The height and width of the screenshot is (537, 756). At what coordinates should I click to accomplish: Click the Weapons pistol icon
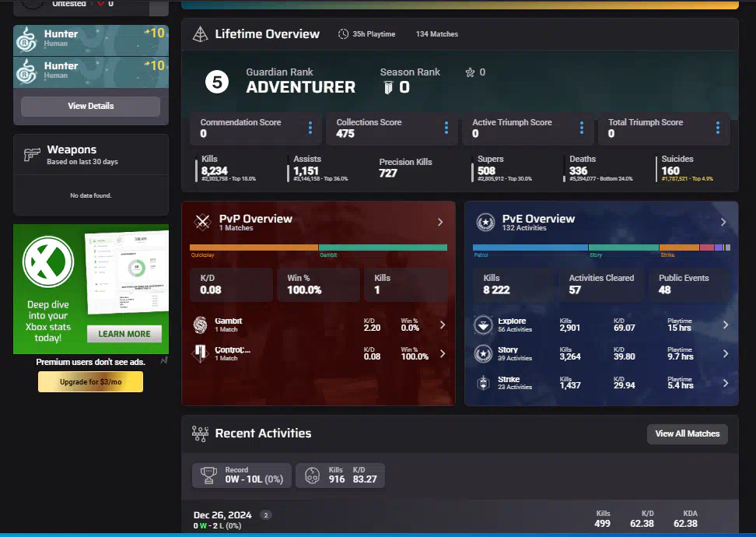coord(32,154)
